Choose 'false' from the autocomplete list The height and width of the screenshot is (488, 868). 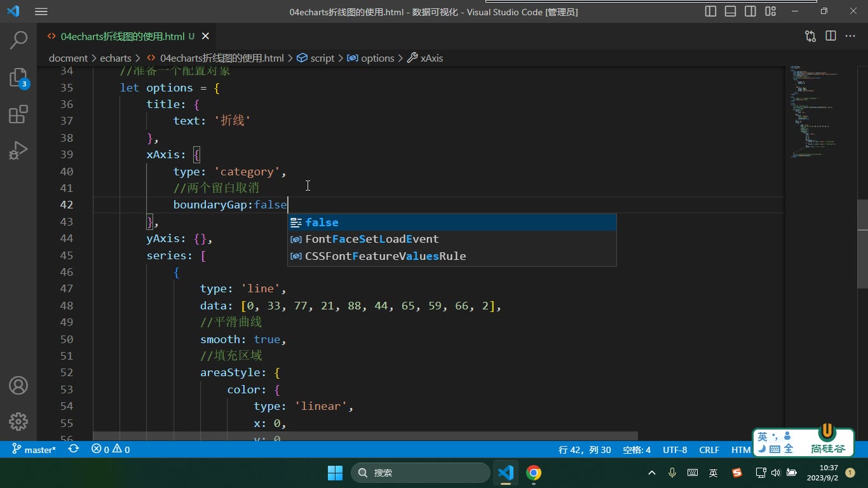click(452, 222)
